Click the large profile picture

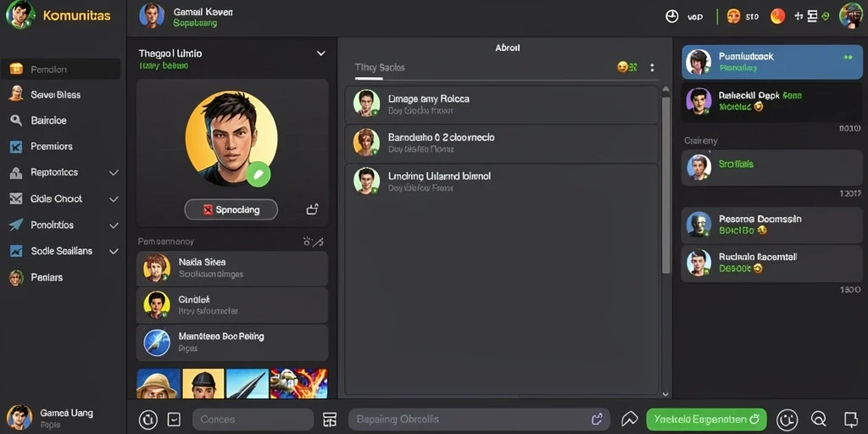[x=231, y=138]
